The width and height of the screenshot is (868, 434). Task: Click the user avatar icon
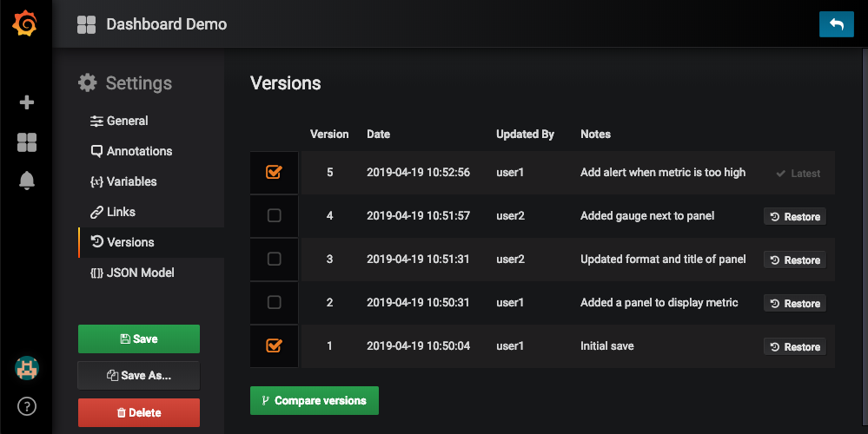pyautogui.click(x=26, y=368)
